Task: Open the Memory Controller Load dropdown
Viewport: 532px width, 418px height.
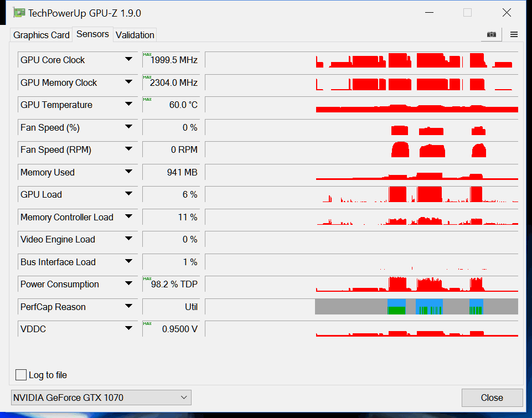Action: click(x=128, y=217)
